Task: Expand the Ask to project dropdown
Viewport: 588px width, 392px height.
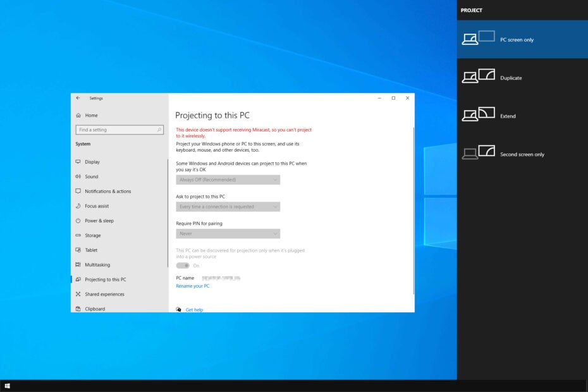Action: [x=228, y=206]
